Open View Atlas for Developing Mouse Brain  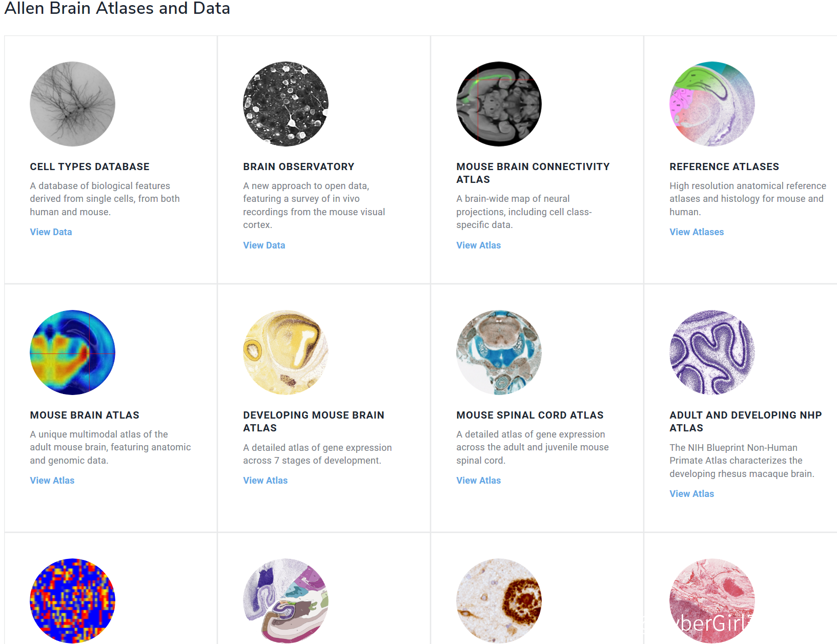pyautogui.click(x=265, y=481)
